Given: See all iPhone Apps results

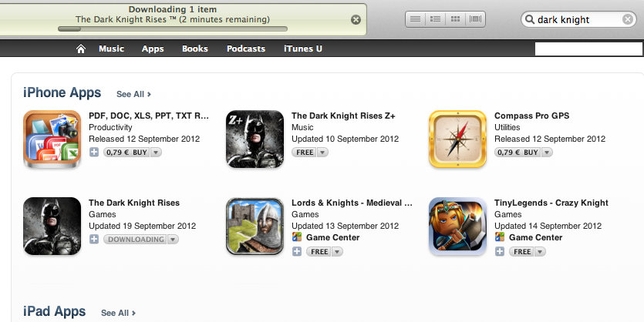Looking at the screenshot, I should [x=134, y=94].
